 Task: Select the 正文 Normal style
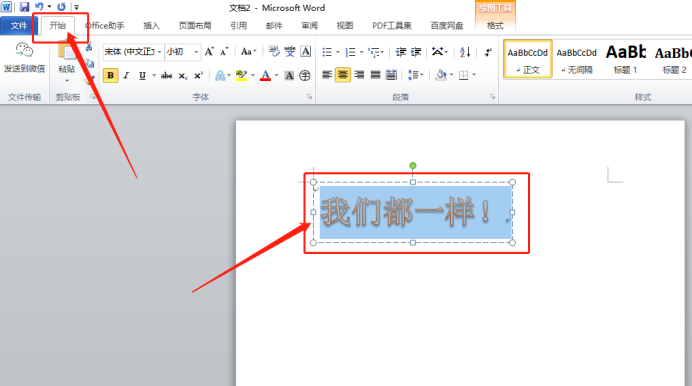coord(528,59)
